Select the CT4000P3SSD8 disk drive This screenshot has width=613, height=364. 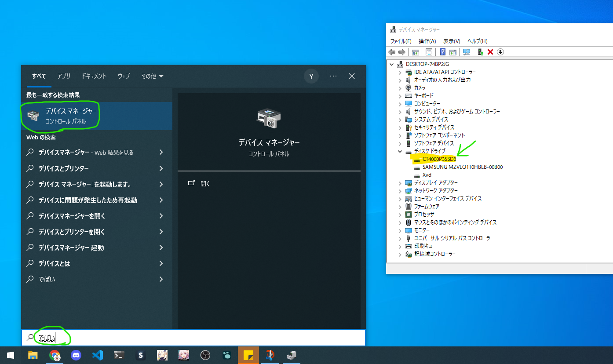coord(439,159)
